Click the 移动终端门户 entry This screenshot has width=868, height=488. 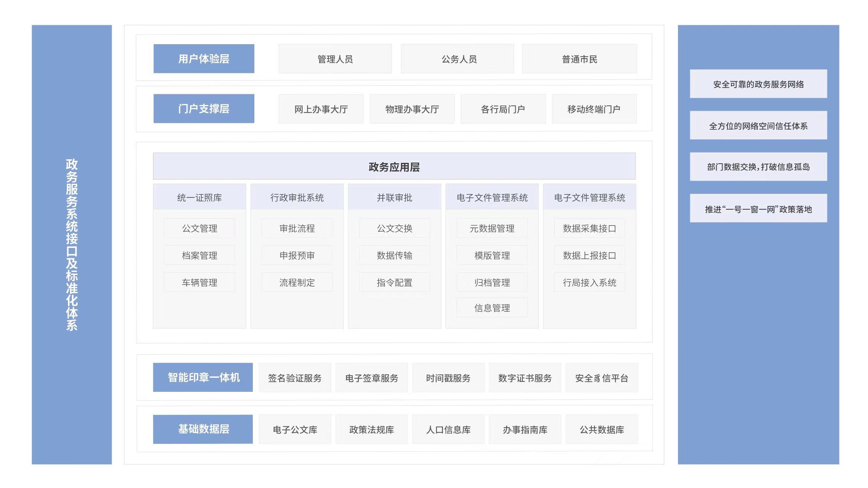click(593, 108)
